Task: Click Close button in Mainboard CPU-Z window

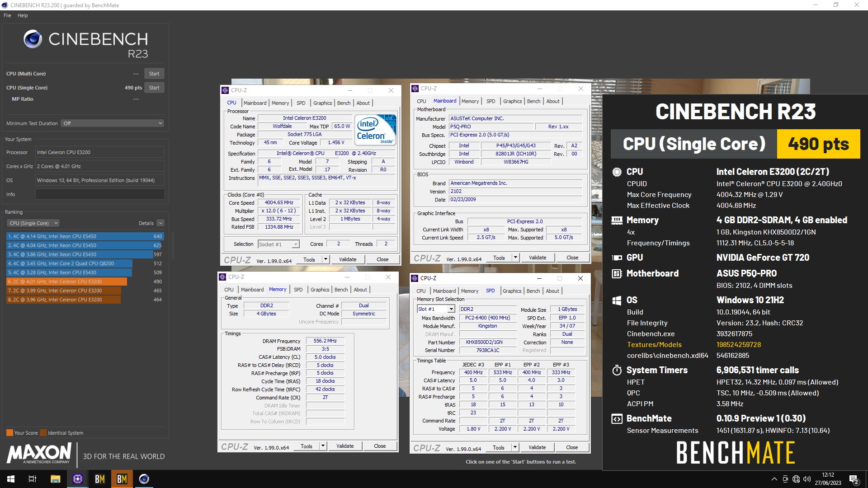Action: coord(572,258)
